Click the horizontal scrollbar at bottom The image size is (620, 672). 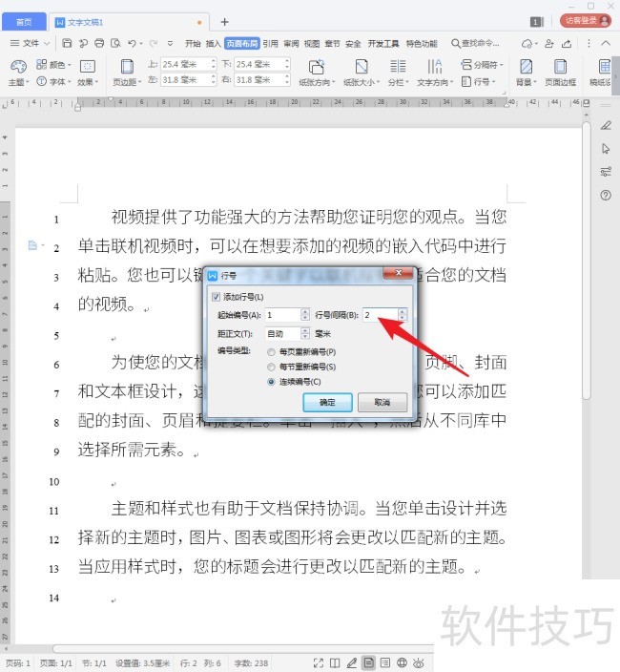click(x=242, y=648)
